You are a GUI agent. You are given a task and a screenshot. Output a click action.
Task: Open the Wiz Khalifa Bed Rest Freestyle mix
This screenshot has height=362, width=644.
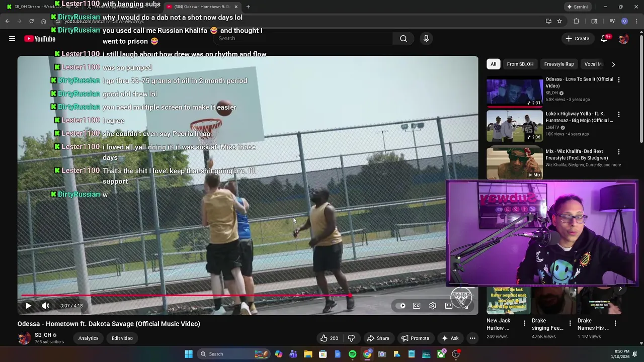pyautogui.click(x=514, y=163)
